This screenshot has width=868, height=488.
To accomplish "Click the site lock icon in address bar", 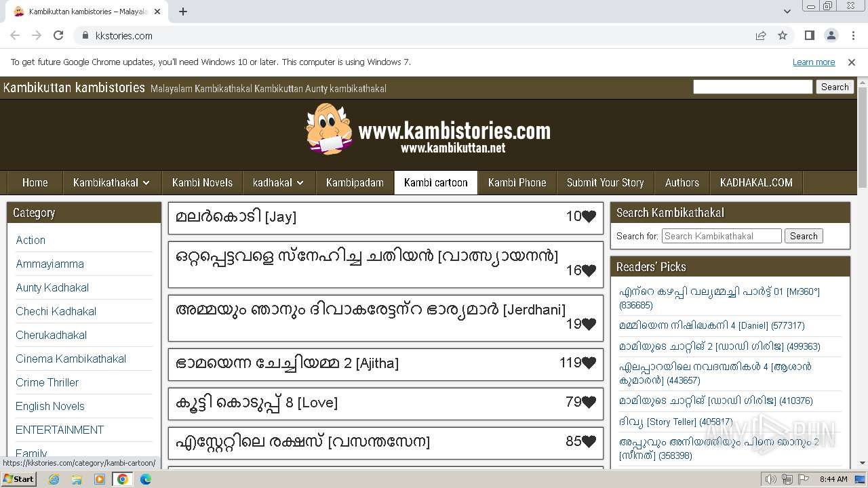I will pos(85,35).
